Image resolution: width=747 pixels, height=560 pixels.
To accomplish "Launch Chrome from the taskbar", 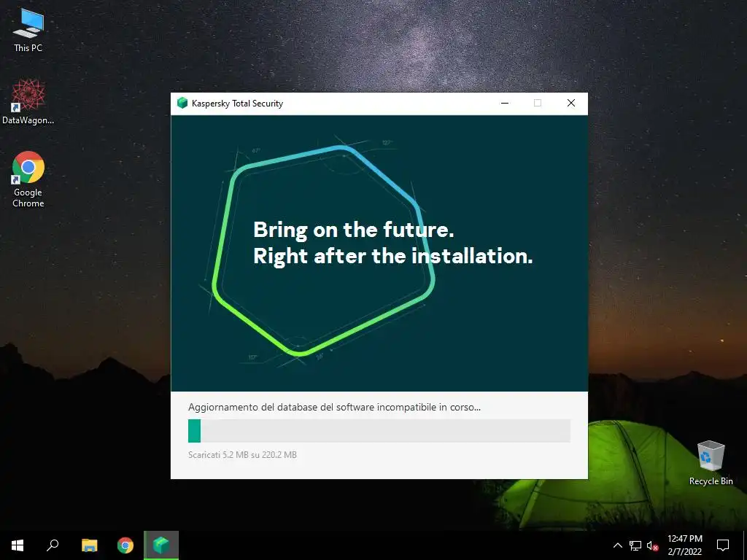I will click(x=125, y=545).
